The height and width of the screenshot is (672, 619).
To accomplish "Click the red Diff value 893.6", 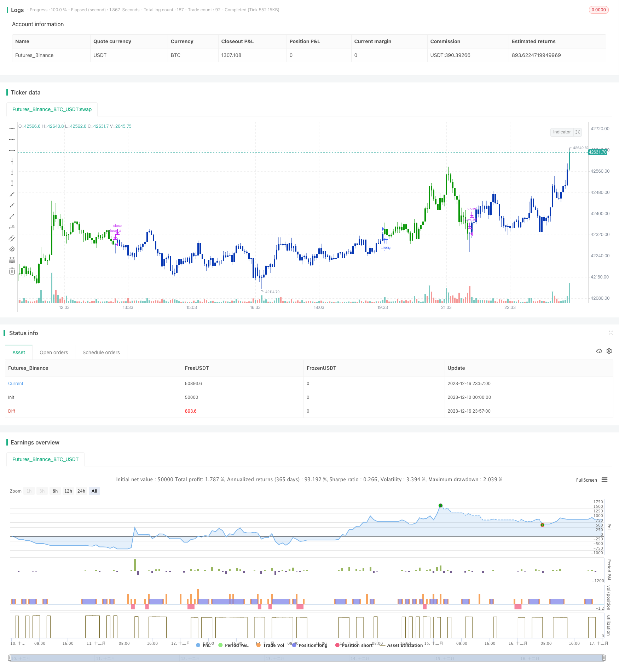I will [x=191, y=411].
